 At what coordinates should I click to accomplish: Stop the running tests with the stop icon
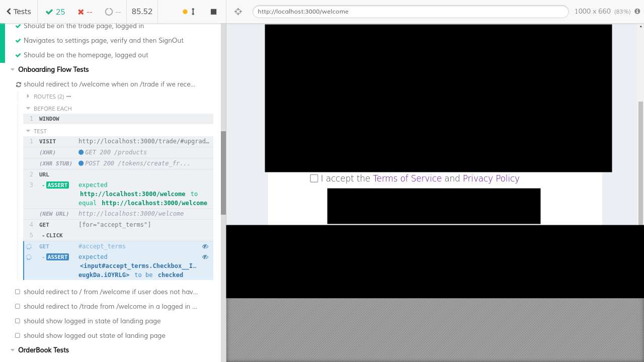(213, 11)
